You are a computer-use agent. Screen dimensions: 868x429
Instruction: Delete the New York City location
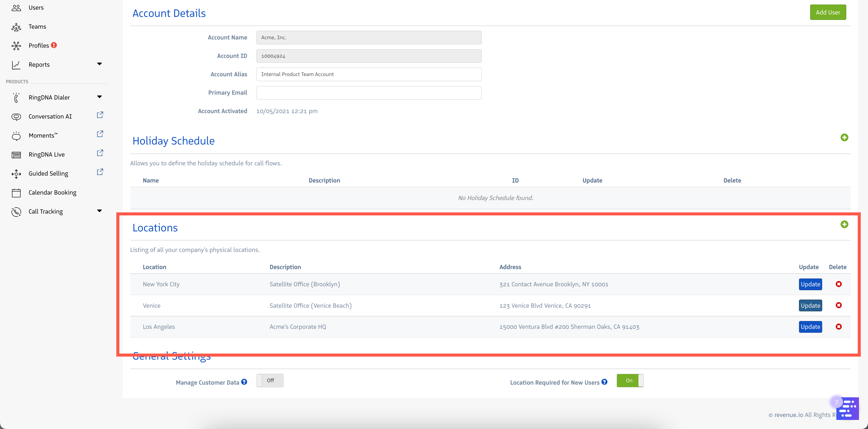coord(838,284)
